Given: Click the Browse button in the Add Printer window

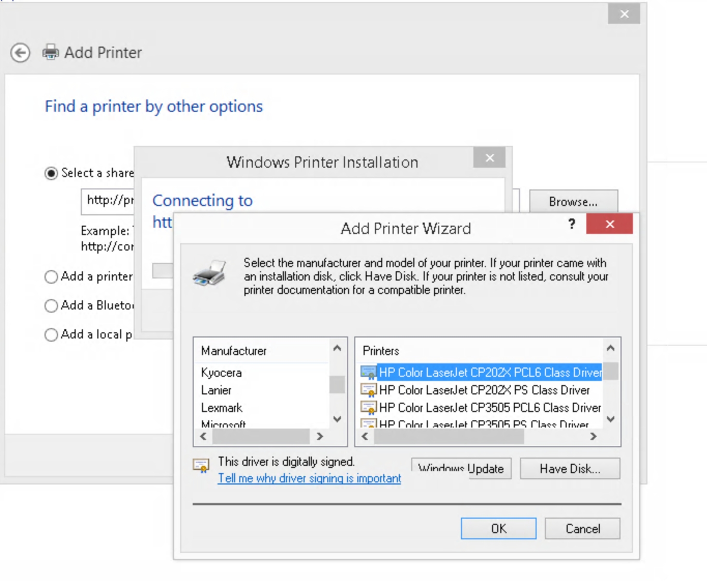Looking at the screenshot, I should (573, 201).
